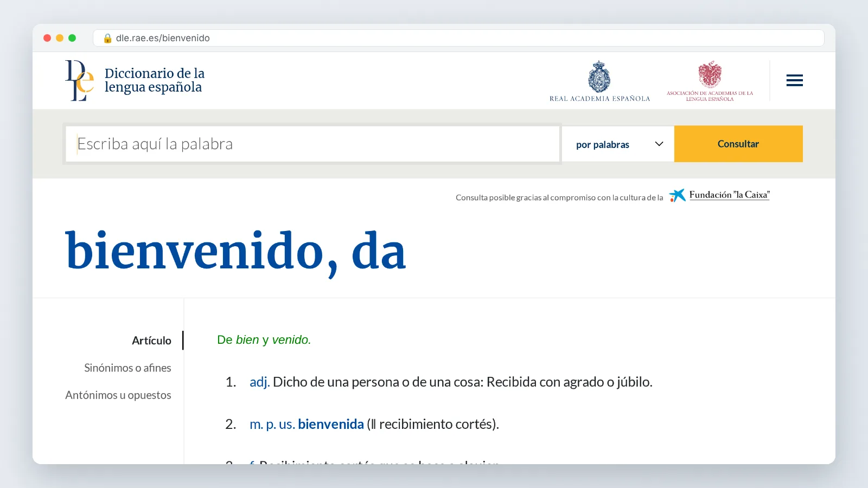This screenshot has width=868, height=488.
Task: Click the 'm. p. us.' abbreviation in definition 2
Action: pyautogui.click(x=272, y=424)
